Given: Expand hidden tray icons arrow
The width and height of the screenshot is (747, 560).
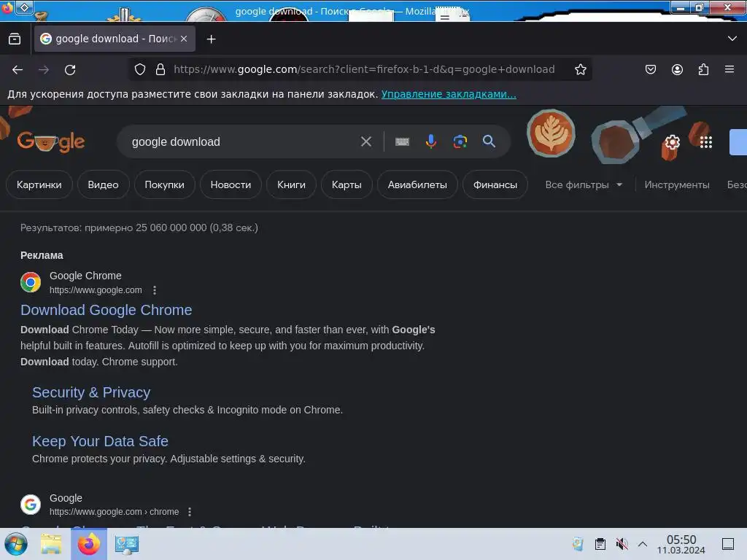Looking at the screenshot, I should coord(642,544).
